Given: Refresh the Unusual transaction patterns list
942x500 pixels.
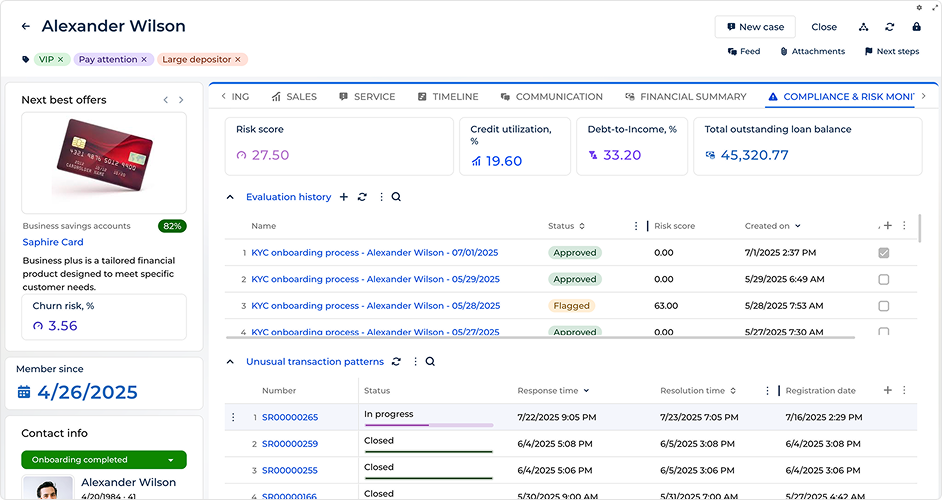Looking at the screenshot, I should 396,362.
